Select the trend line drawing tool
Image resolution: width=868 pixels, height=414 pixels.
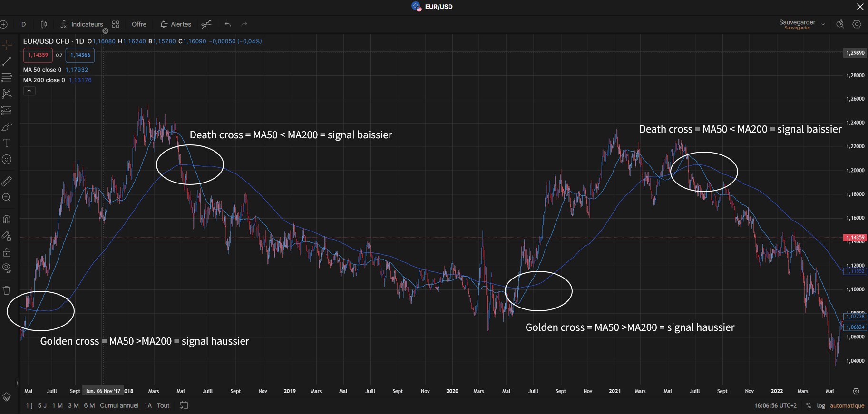(7, 61)
